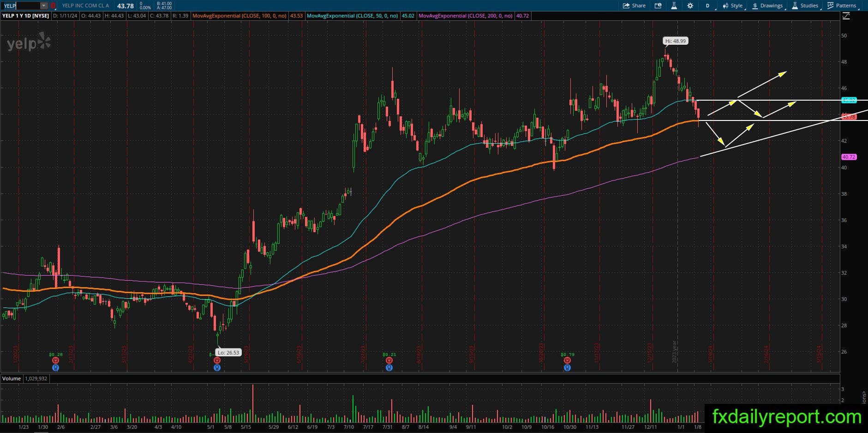Click the 43.78 last price in top bar

pos(126,6)
